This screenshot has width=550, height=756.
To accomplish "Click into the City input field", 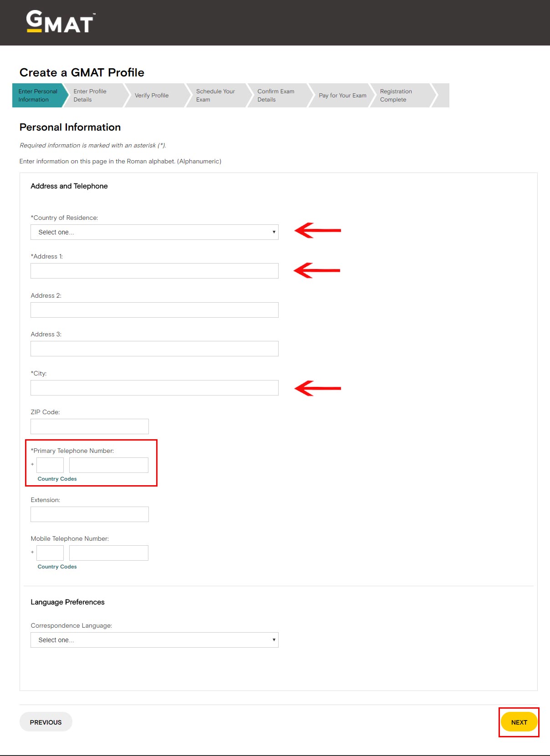I will click(x=154, y=388).
